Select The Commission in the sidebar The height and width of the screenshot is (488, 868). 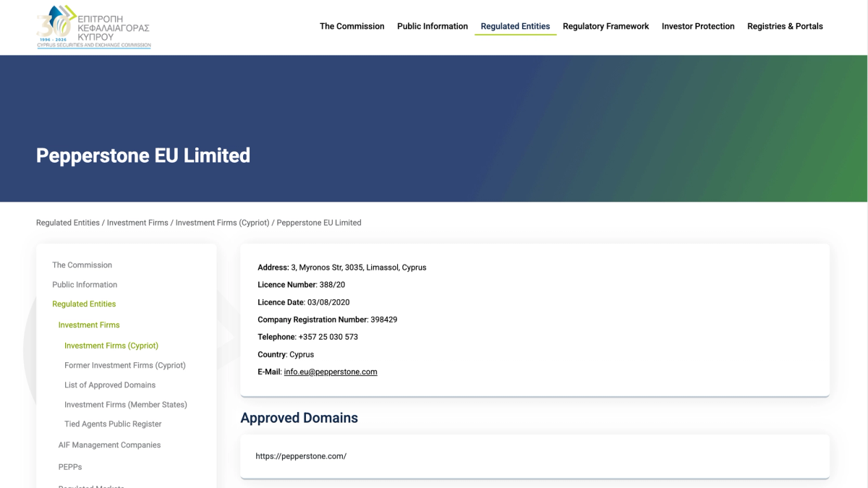[82, 265]
